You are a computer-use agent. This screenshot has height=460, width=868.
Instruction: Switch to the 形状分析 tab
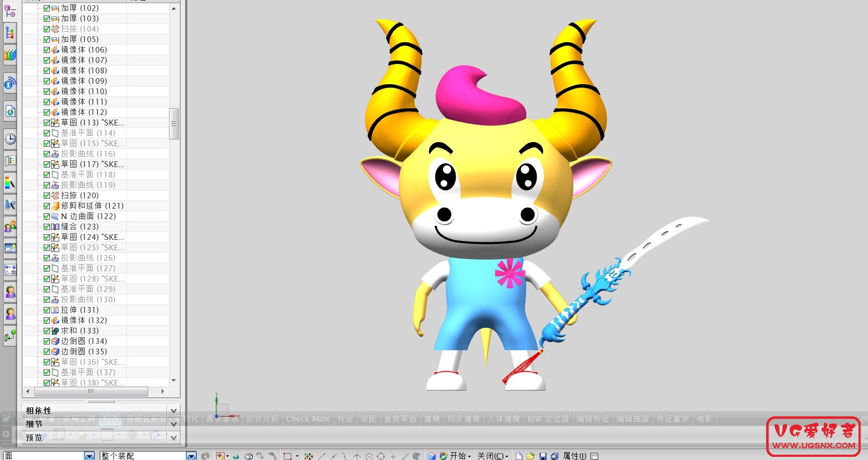click(x=262, y=419)
